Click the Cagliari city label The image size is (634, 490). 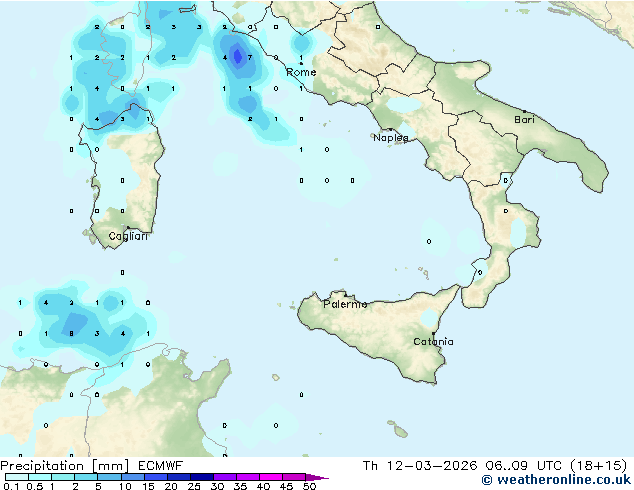128,236
